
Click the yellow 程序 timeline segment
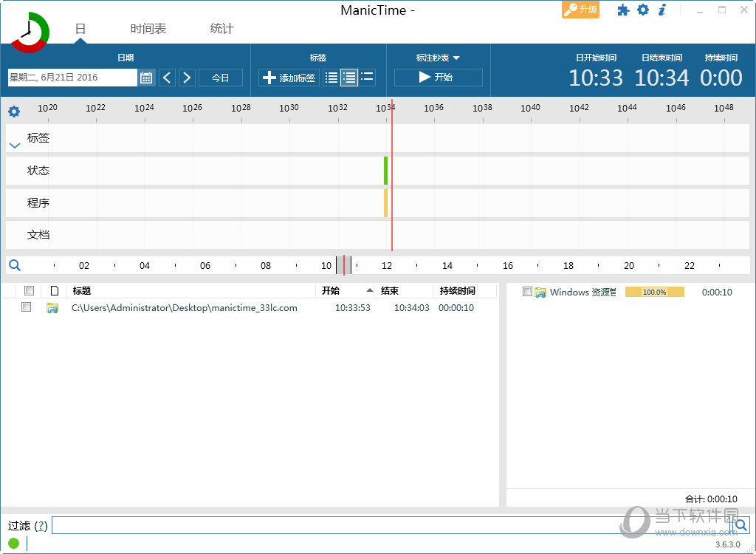point(385,202)
